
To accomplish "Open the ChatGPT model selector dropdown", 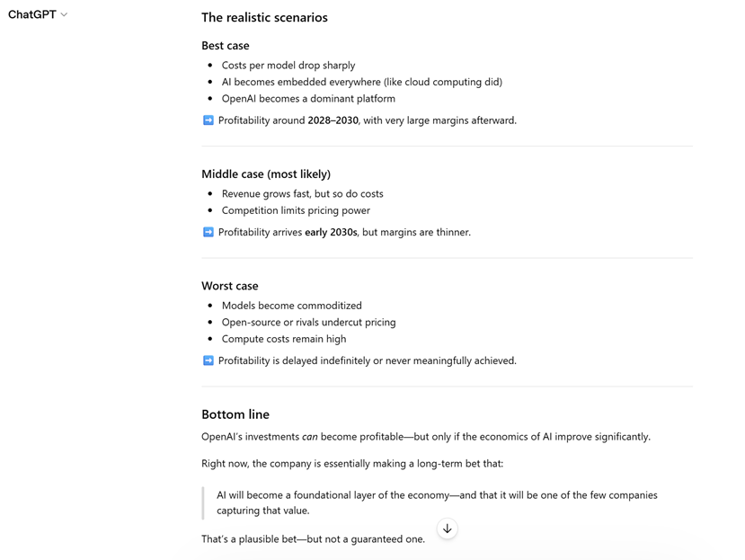I will pyautogui.click(x=38, y=14).
